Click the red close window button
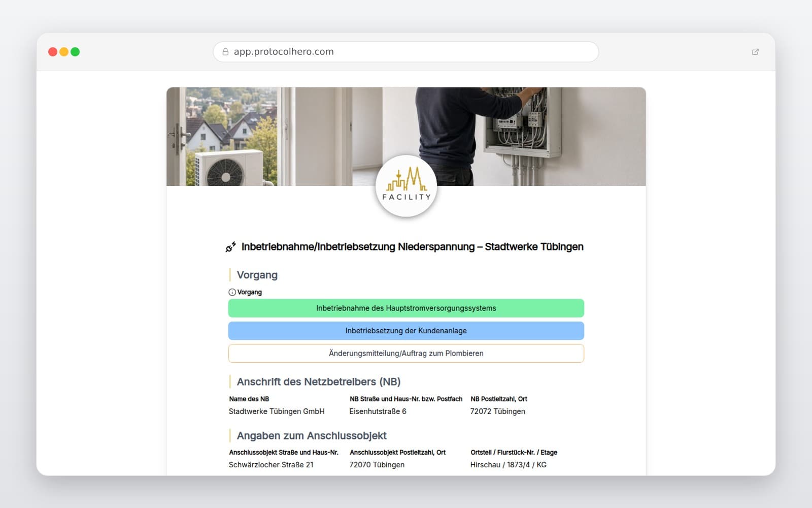The image size is (812, 508). coord(53,52)
